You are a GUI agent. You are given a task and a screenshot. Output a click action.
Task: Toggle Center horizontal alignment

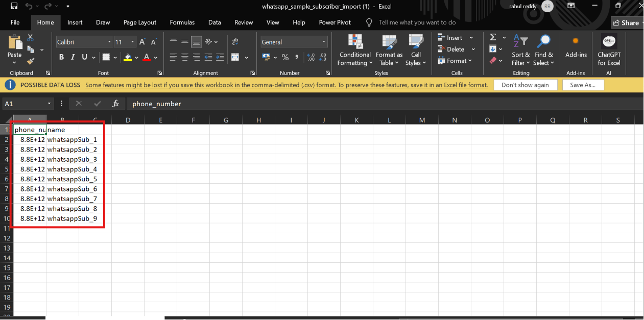pyautogui.click(x=185, y=57)
